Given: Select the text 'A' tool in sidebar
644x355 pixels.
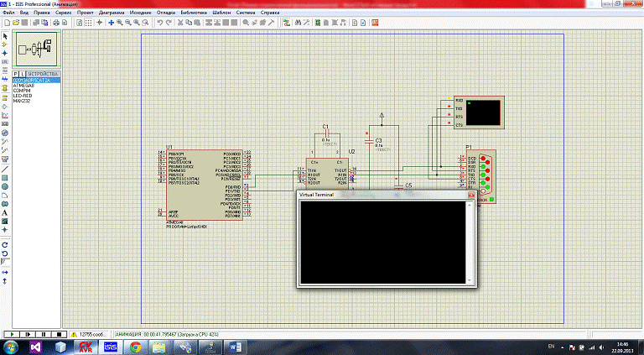Looking at the screenshot, I should [x=5, y=211].
